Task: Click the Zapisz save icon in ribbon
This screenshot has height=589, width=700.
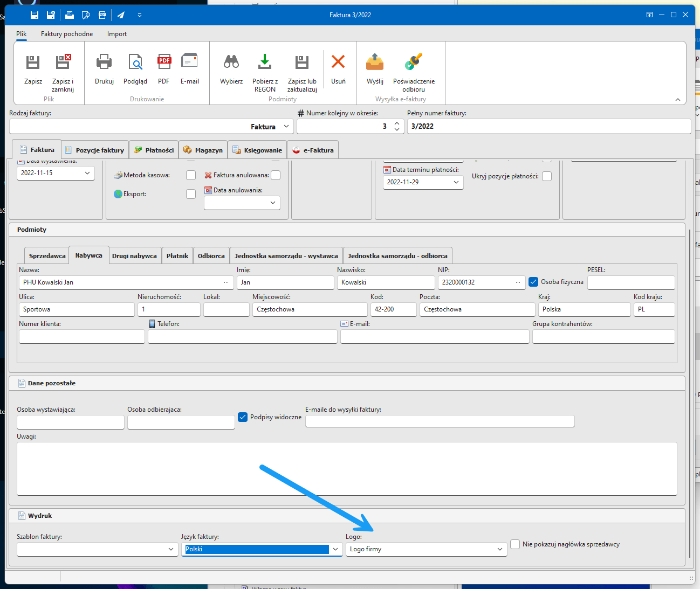Action: tap(33, 63)
